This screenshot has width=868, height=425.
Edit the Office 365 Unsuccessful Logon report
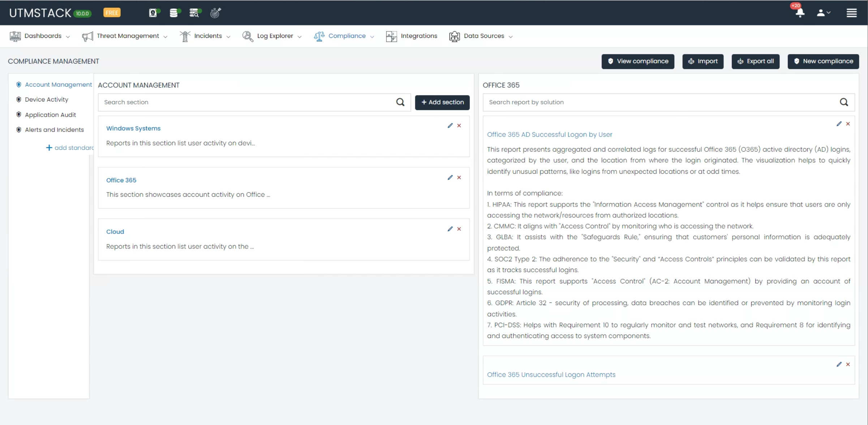tap(839, 364)
